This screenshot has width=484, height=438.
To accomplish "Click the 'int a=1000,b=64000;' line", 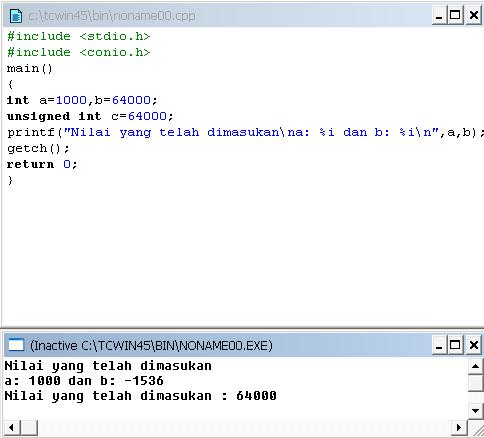I will point(82,100).
